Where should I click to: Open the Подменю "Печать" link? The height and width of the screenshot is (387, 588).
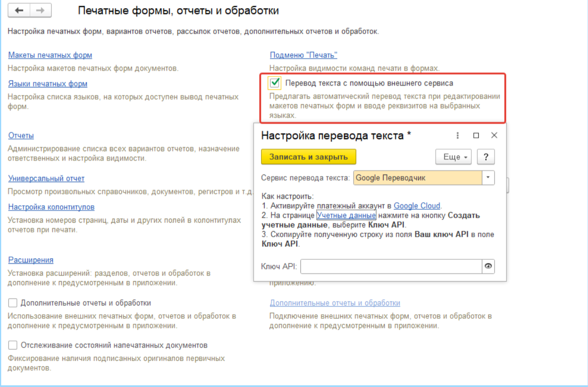point(303,55)
